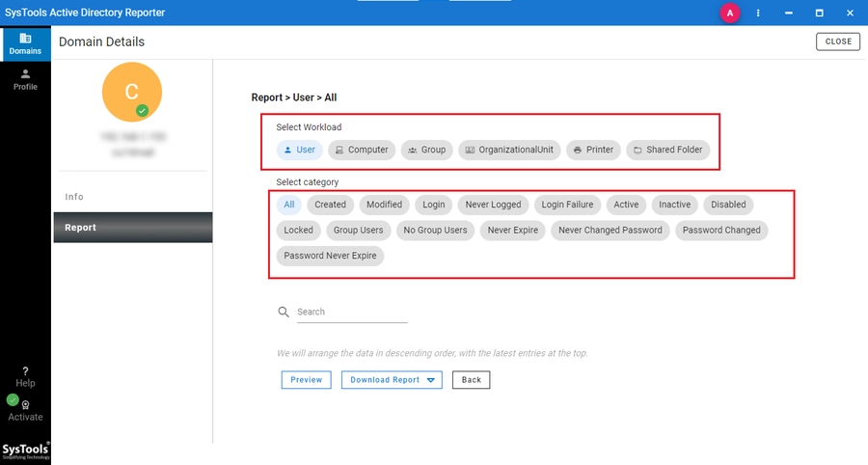Click the Back button
This screenshot has height=465, width=868.
pyautogui.click(x=471, y=380)
